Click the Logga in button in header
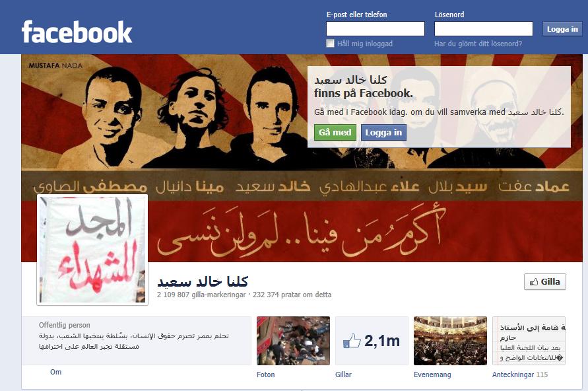Viewport: 588px width, 391px height. click(x=562, y=29)
